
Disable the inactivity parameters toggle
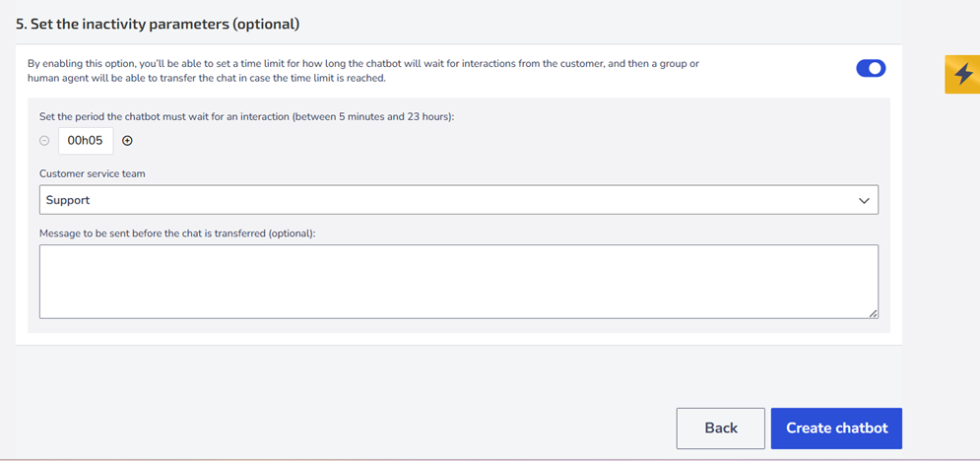871,68
